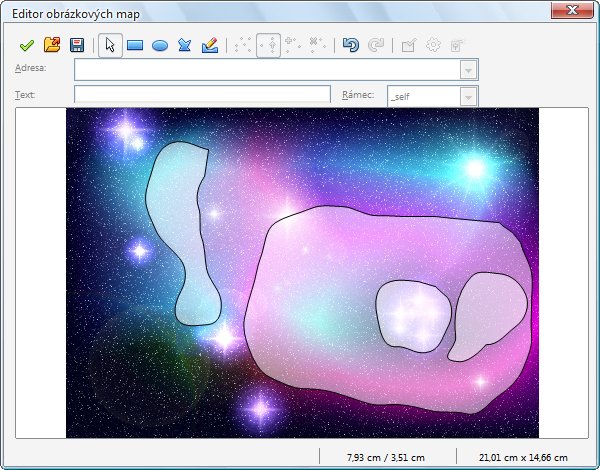Click the '21,01 cm x 14,66 cm' size readout
This screenshot has height=470, width=600.
click(523, 457)
